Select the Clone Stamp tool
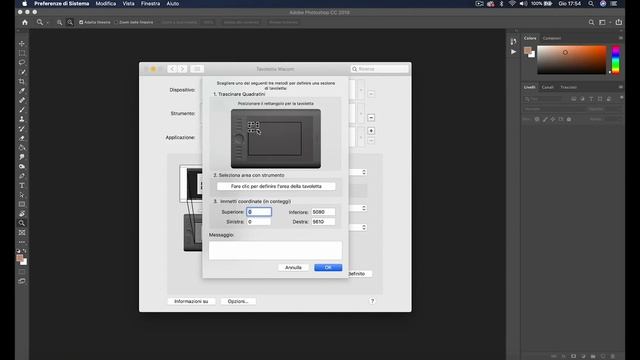640x360 pixels. tap(22, 120)
